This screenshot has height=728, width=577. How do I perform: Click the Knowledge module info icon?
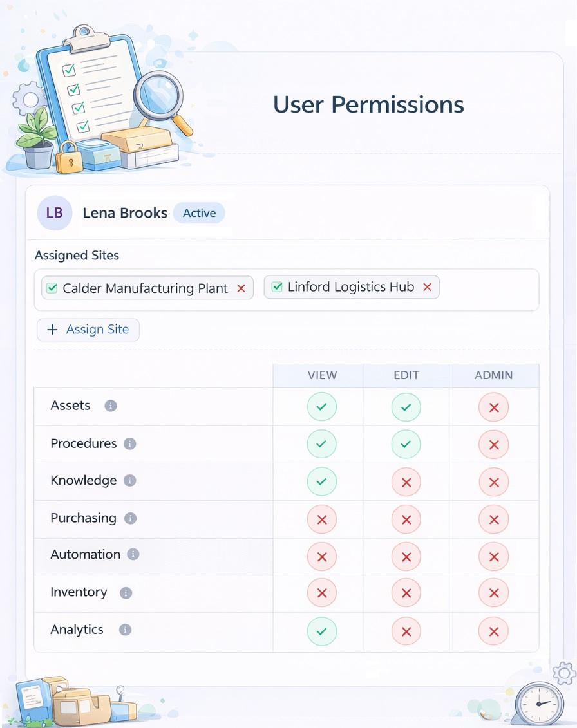(131, 481)
